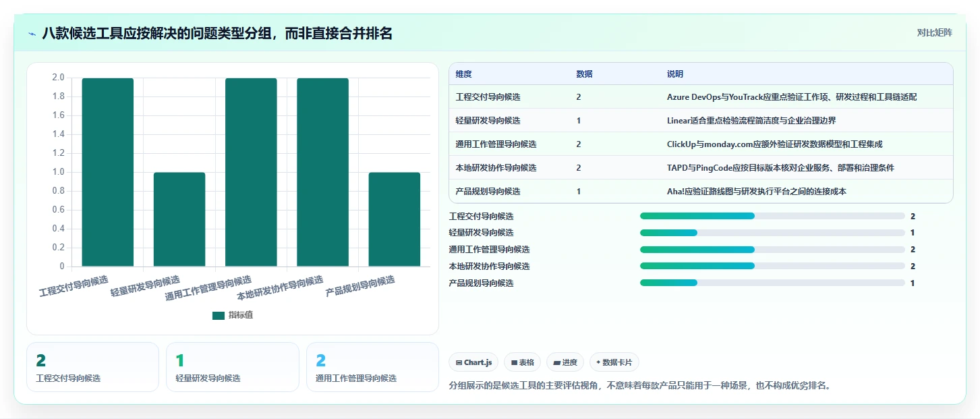Screen dimensions: 980x419
Task: Click 工程交付导向候选 in the table
Action: click(x=488, y=97)
